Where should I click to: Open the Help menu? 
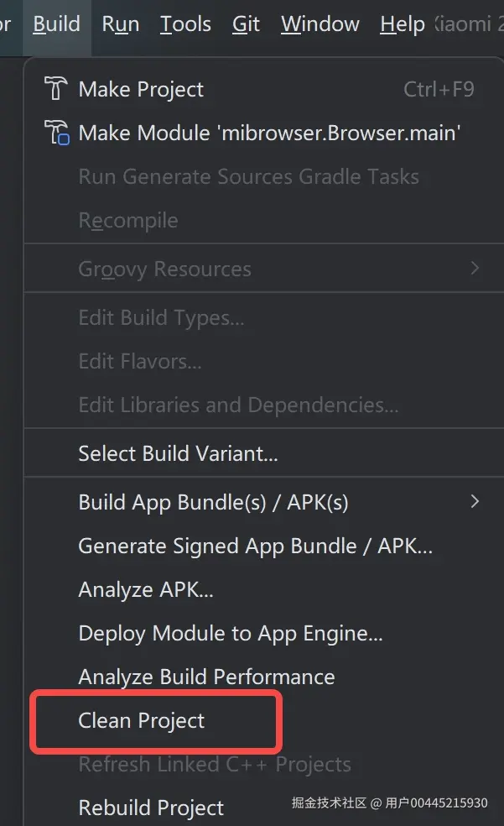point(402,24)
